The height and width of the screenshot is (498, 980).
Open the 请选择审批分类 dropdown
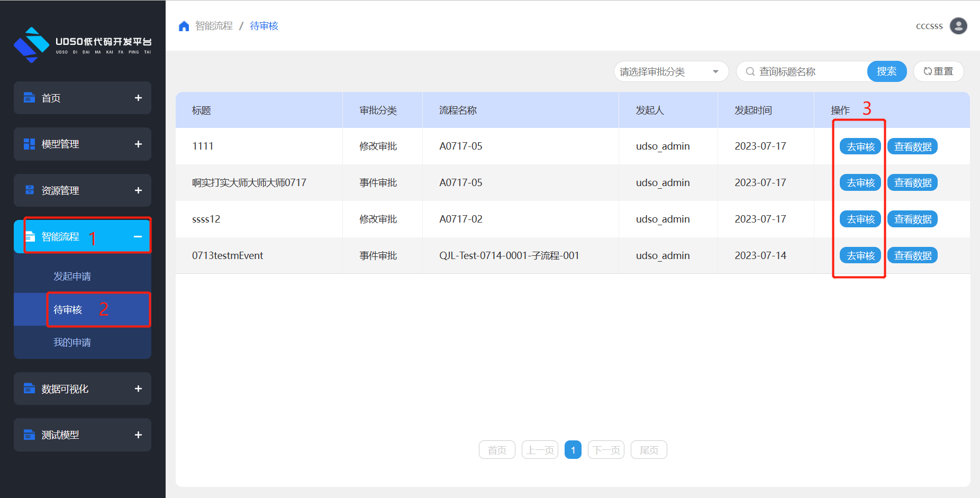(670, 71)
